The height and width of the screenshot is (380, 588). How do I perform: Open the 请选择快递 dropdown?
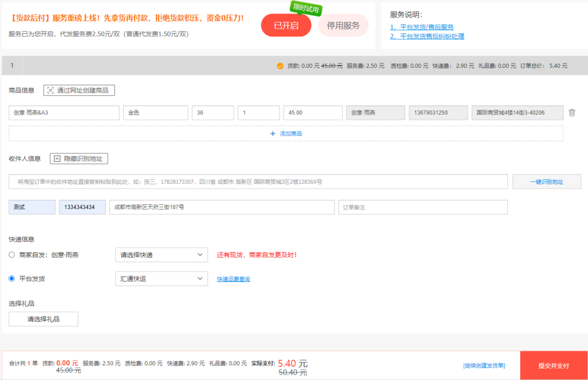tap(162, 255)
